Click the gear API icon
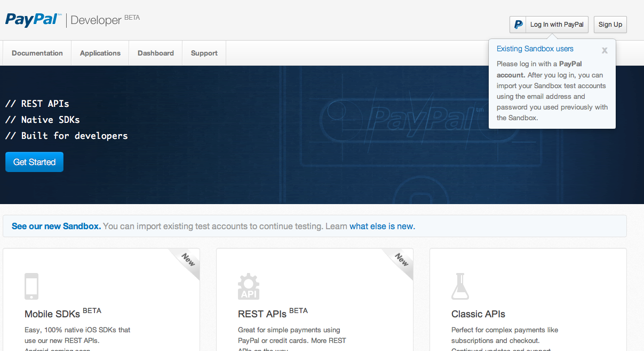Screen dimensions: 644x351 [249, 287]
